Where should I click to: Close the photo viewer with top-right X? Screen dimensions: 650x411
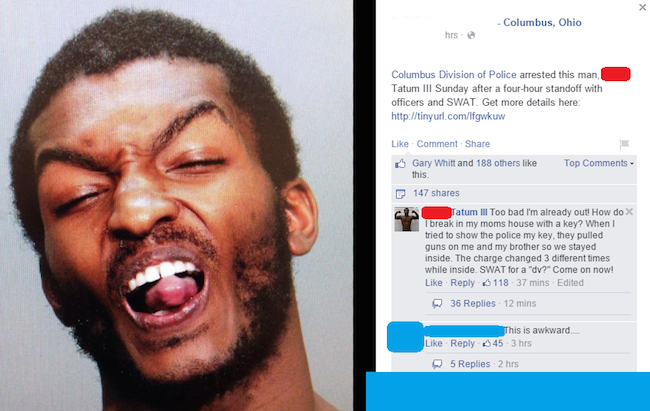click(643, 7)
